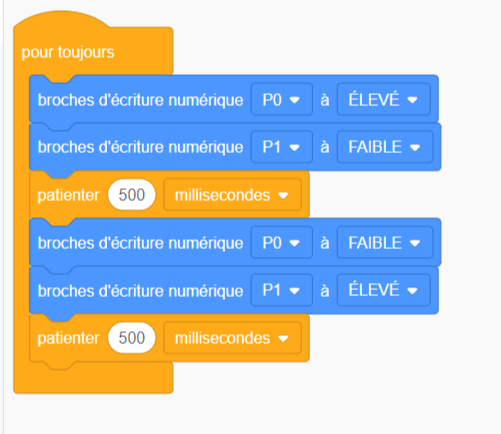Select the 'pour toujours' loop block
Image resolution: width=501 pixels, height=434 pixels.
point(68,52)
